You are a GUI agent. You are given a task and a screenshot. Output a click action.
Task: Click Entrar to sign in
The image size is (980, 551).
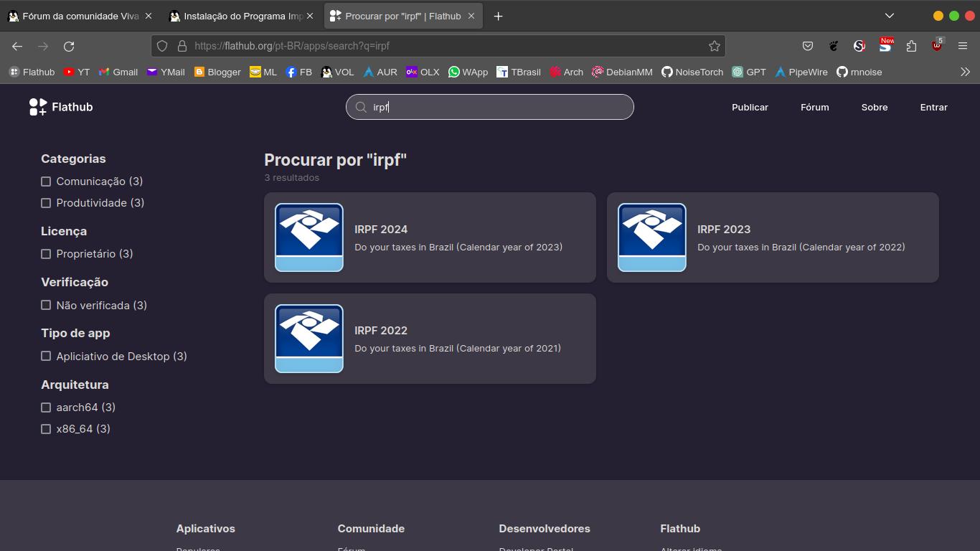[933, 107]
